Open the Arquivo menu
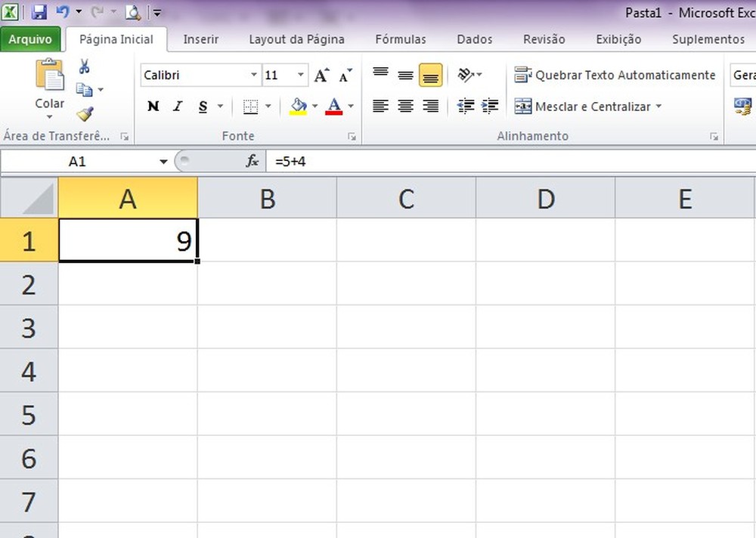Screen dimensions: 756x538 [30, 39]
